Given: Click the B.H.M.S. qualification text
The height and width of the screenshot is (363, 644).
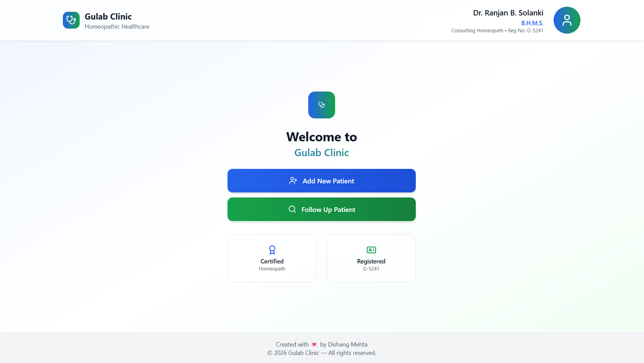Looking at the screenshot, I should 532,23.
